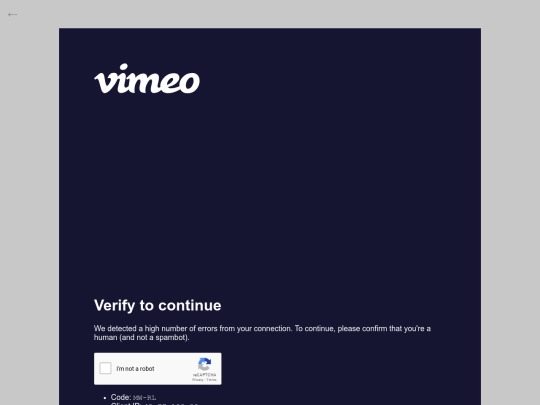Click the high number of errors message
Screen dimensions: 540x405
(x=262, y=333)
